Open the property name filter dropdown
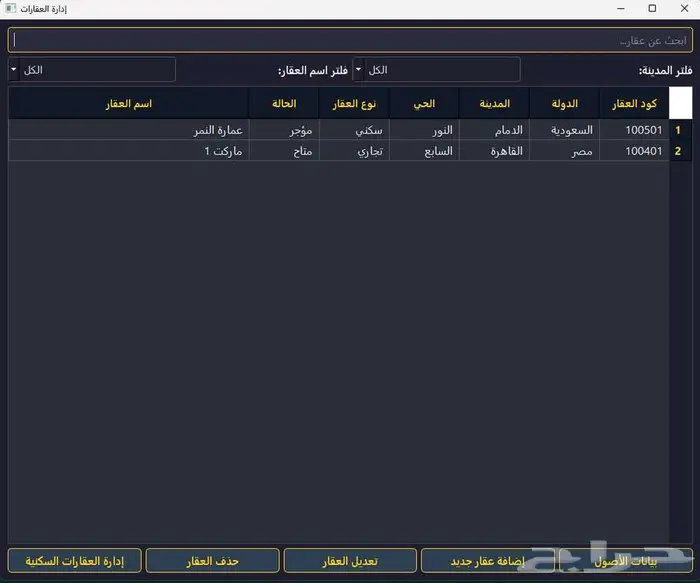 [x=92, y=70]
